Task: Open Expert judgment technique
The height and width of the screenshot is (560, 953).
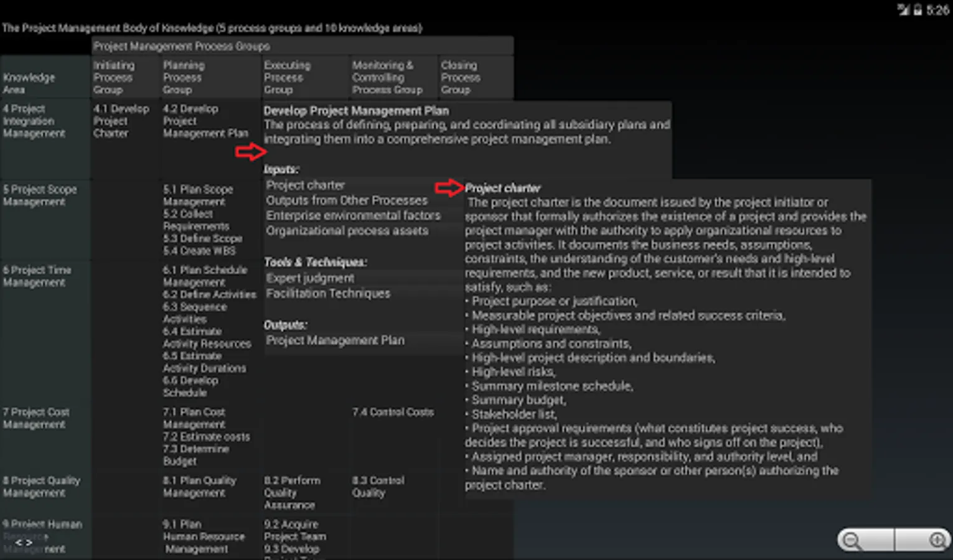Action: (310, 278)
